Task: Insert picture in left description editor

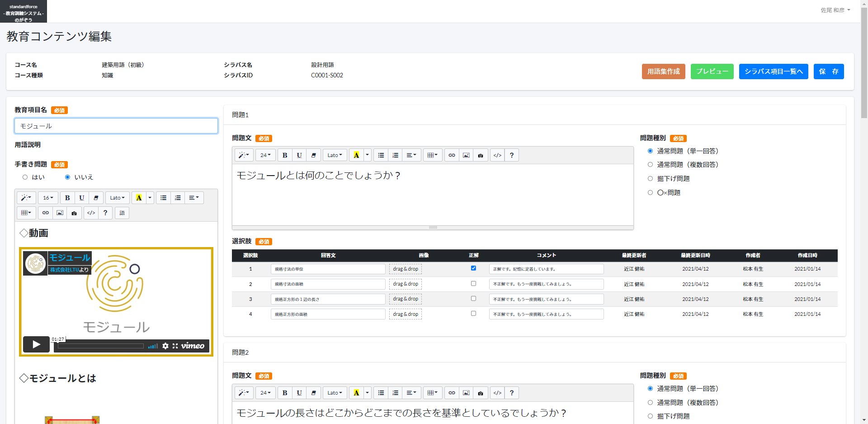Action: 60,213
